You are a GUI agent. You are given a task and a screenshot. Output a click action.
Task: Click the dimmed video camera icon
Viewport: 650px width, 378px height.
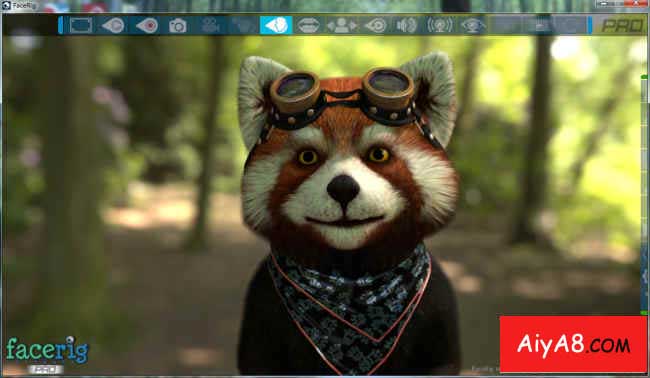pos(211,25)
